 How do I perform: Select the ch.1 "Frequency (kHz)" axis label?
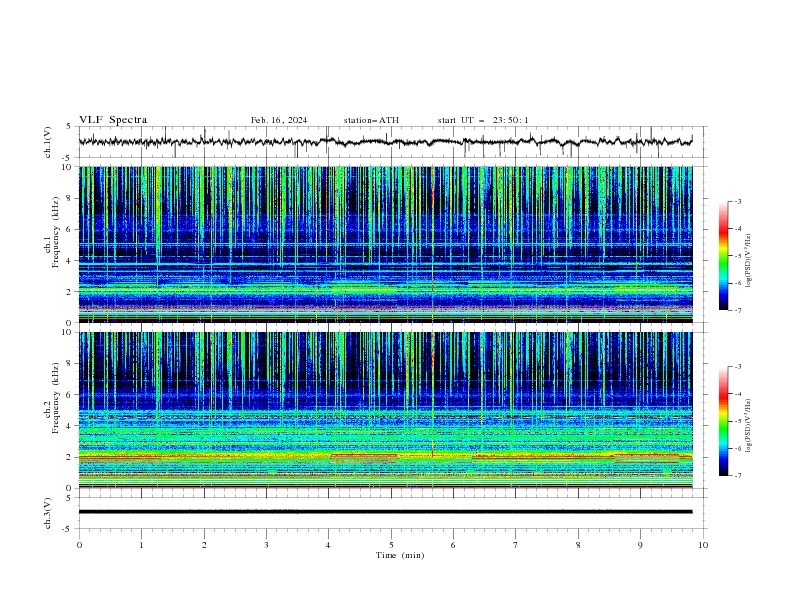56,232
